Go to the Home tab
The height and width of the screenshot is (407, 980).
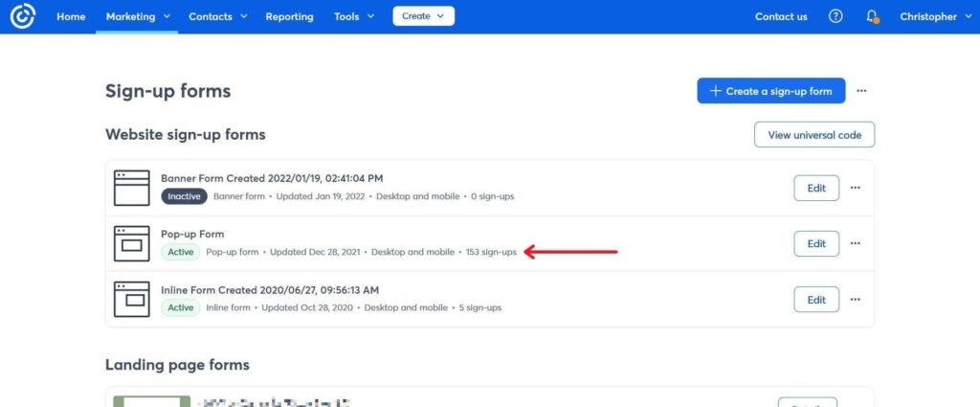pyautogui.click(x=71, y=17)
